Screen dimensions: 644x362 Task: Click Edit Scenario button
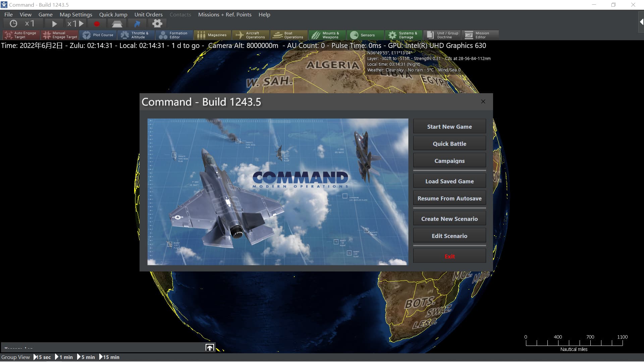pyautogui.click(x=449, y=236)
